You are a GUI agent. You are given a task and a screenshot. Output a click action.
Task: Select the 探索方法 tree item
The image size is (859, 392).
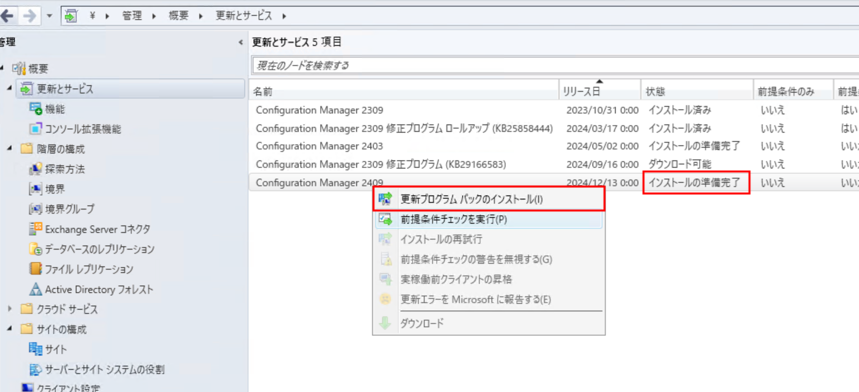point(65,169)
